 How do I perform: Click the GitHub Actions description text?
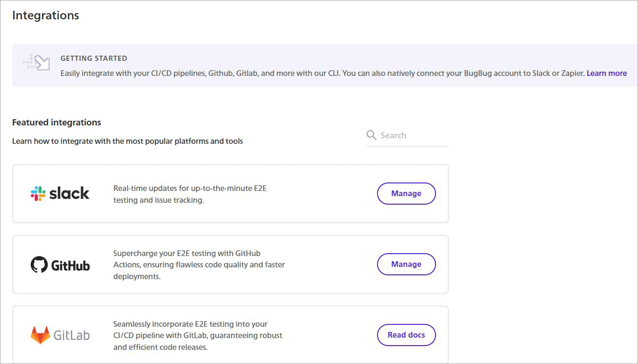pyautogui.click(x=199, y=265)
